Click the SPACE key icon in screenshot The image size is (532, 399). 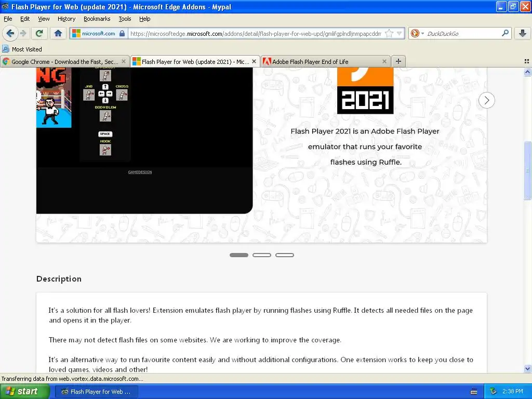105,134
